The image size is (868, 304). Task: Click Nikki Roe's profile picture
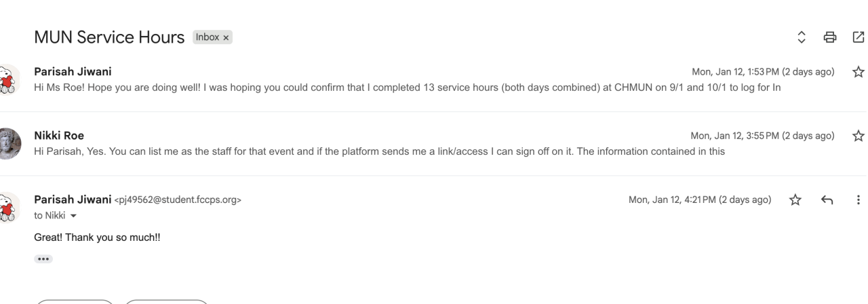tap(9, 143)
